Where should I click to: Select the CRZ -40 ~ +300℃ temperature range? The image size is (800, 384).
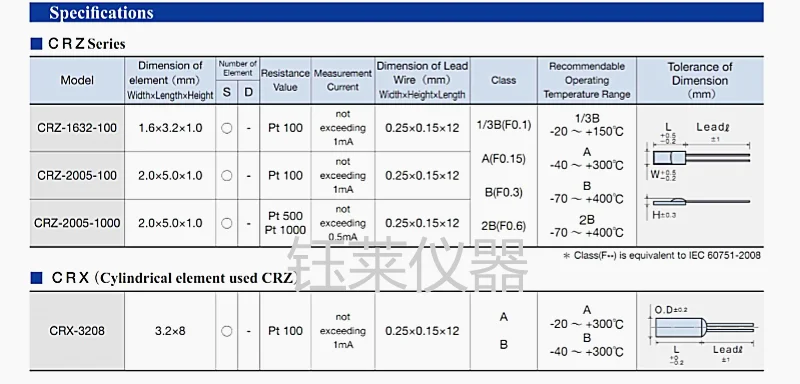point(587,165)
